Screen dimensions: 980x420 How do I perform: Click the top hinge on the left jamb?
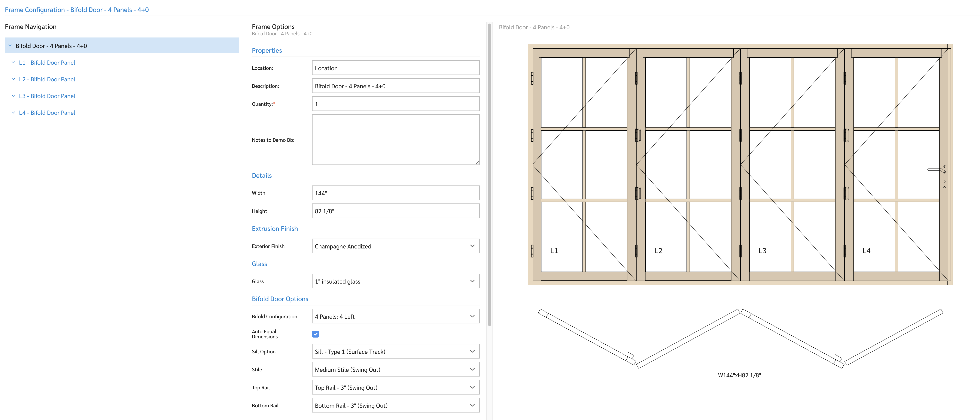tap(532, 78)
